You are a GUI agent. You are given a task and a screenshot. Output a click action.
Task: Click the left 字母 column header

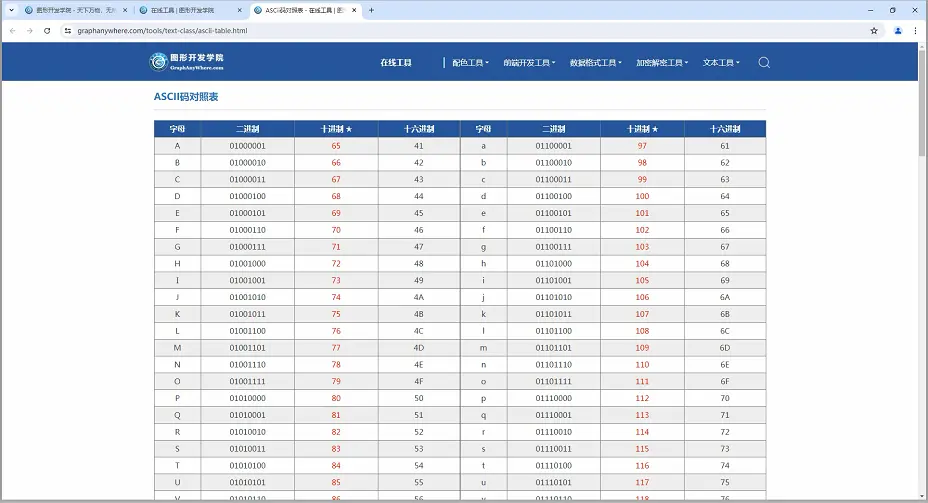tap(177, 128)
